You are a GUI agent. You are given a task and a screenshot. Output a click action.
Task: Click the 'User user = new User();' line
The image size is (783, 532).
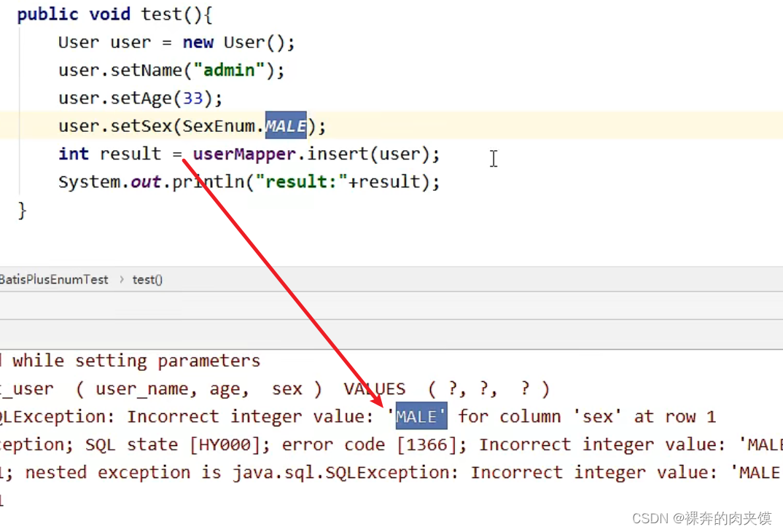[176, 42]
